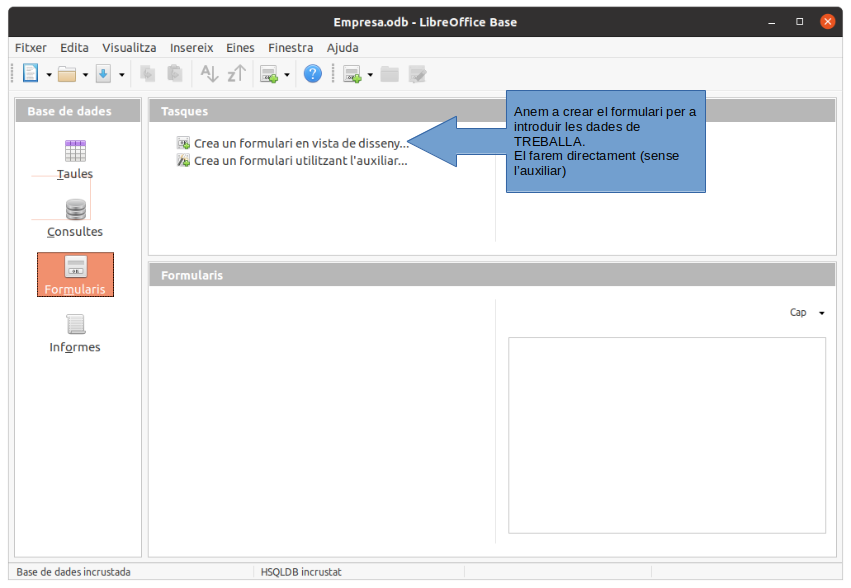Select Taules in the database pane
Image resolution: width=851 pixels, height=588 pixels.
(x=75, y=160)
